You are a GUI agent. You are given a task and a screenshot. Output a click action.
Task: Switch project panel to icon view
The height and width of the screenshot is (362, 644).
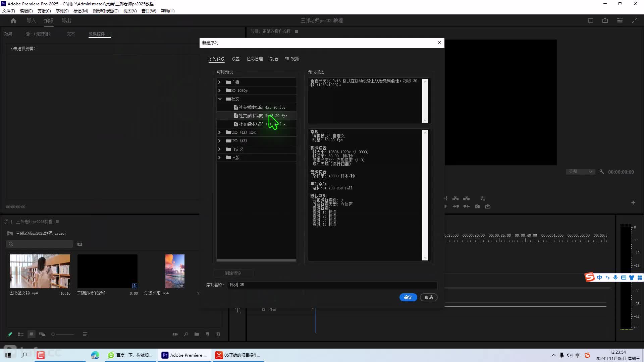(x=32, y=334)
